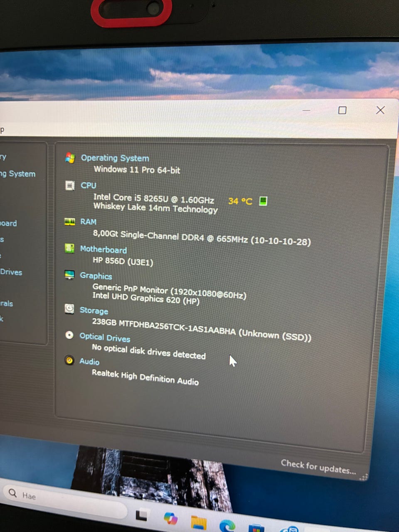Open the Operating System summary heading
Screen dimensions: 399x532
[115, 158]
